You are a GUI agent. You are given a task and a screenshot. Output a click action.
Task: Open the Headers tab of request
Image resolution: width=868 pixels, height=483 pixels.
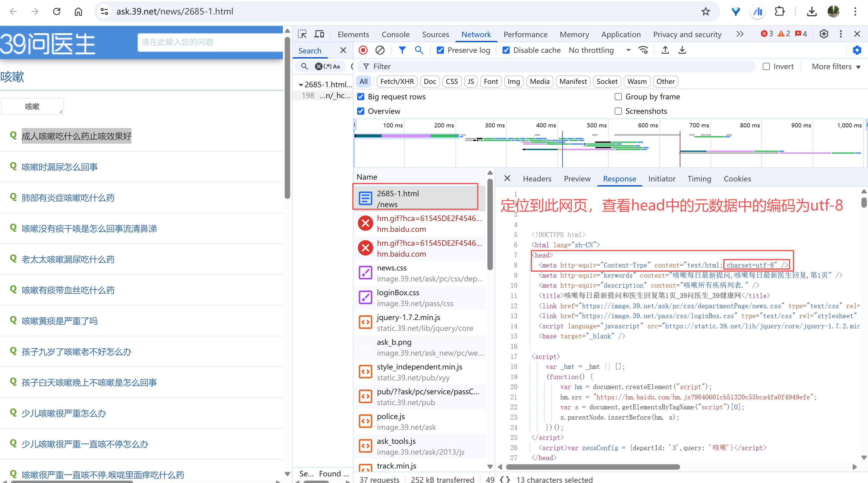click(x=537, y=179)
